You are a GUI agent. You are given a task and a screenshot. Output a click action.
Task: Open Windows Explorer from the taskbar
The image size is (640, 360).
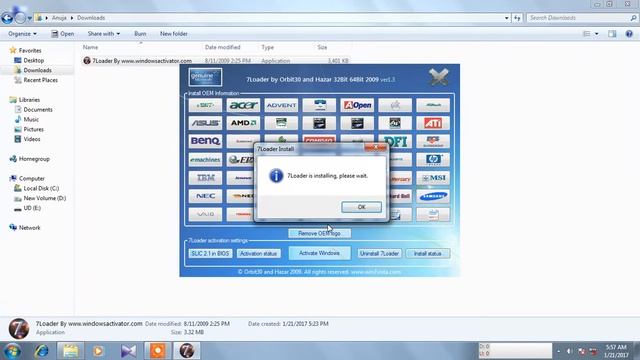(70, 351)
